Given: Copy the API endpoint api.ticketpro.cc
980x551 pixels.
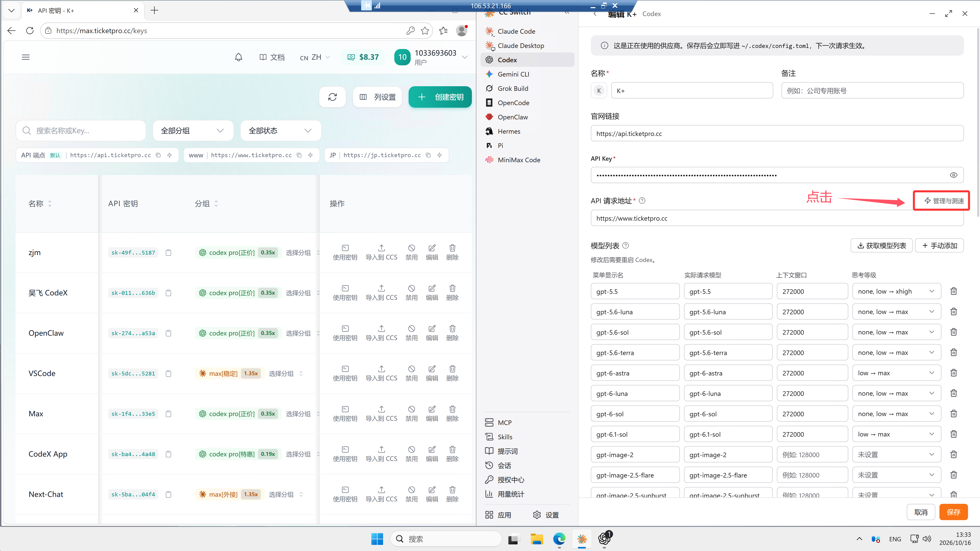Looking at the screenshot, I should (158, 155).
